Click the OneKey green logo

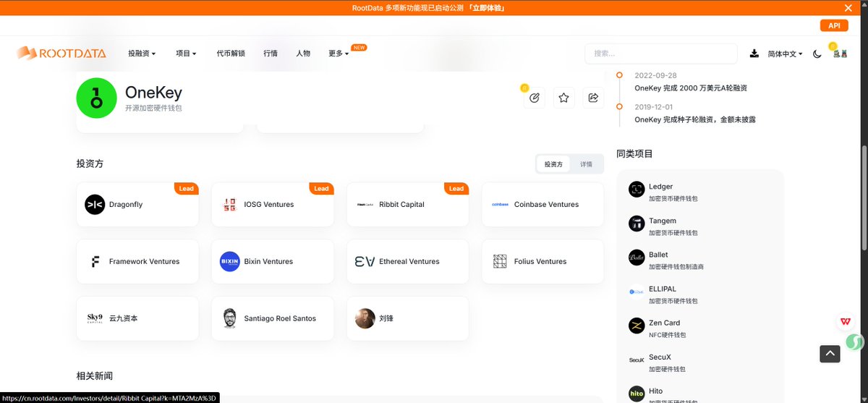(96, 98)
